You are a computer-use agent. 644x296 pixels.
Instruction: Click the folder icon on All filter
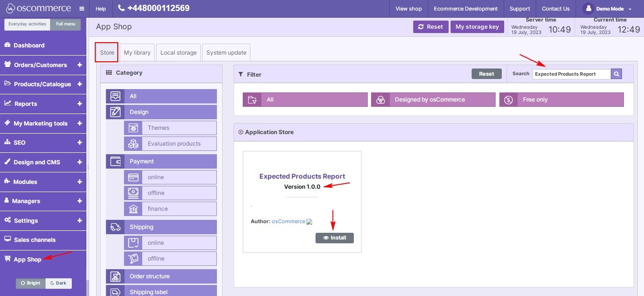252,100
